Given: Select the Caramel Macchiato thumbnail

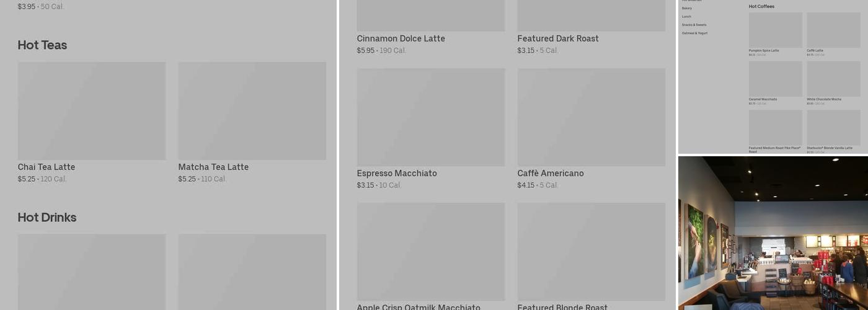Looking at the screenshot, I should pyautogui.click(x=775, y=79).
